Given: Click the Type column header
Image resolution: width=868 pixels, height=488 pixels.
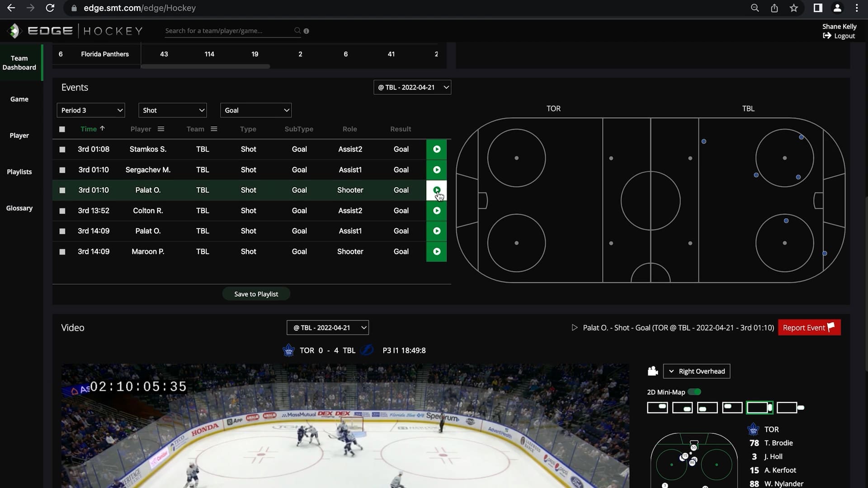Looking at the screenshot, I should pyautogui.click(x=248, y=129).
